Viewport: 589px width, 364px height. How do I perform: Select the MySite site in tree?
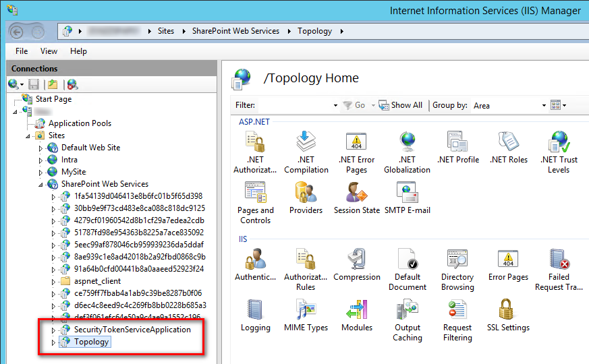pyautogui.click(x=74, y=172)
